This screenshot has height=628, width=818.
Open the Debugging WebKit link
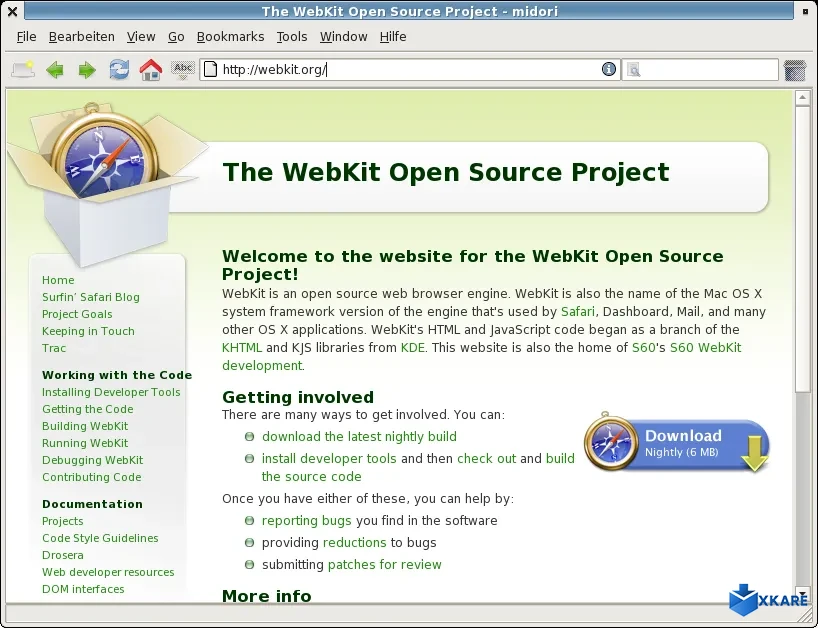pyautogui.click(x=92, y=460)
